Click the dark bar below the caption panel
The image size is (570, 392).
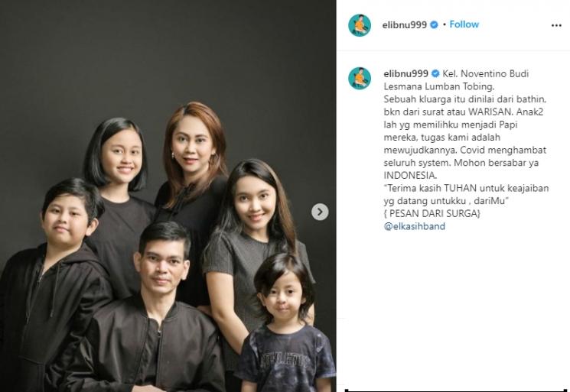(457, 390)
